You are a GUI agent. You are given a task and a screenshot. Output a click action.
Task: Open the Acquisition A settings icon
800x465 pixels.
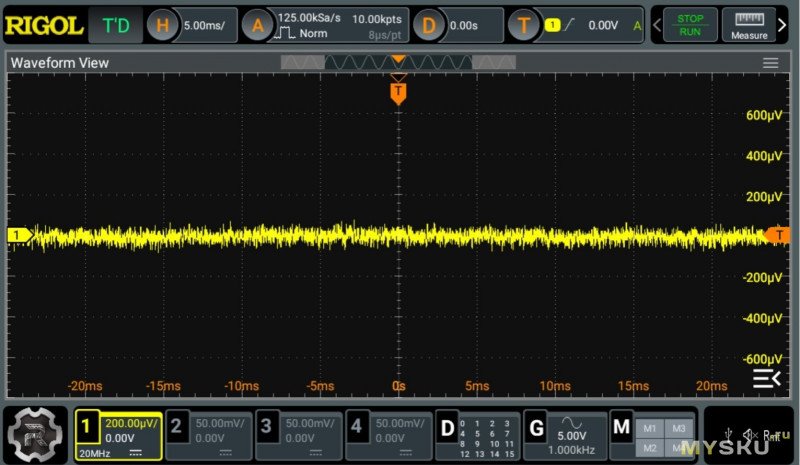click(x=257, y=25)
